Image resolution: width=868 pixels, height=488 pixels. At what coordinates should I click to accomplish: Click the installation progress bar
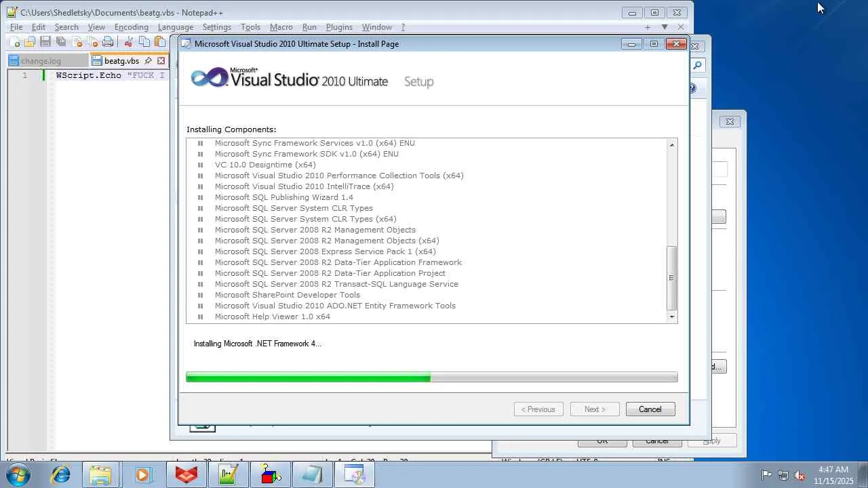point(432,378)
